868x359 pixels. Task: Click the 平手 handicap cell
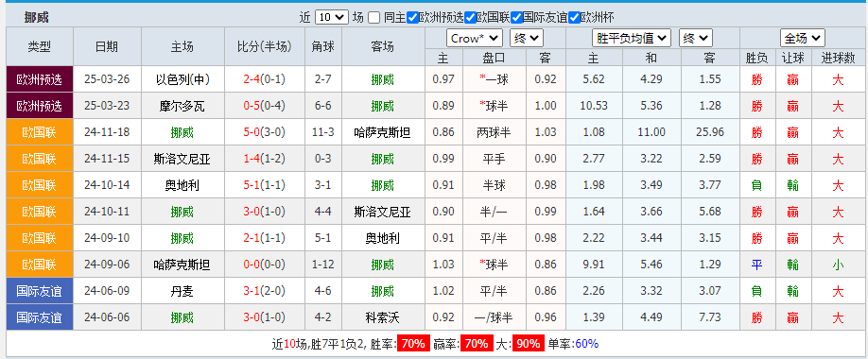pyautogui.click(x=493, y=160)
